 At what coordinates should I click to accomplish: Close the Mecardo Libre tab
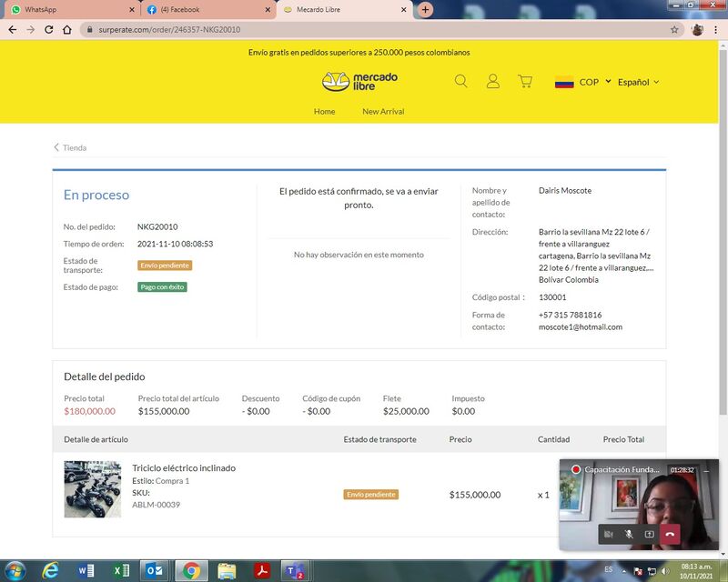point(403,10)
